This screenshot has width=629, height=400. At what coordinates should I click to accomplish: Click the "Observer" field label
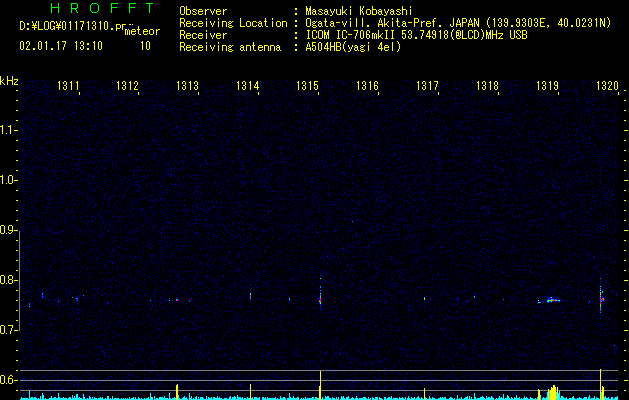point(203,11)
